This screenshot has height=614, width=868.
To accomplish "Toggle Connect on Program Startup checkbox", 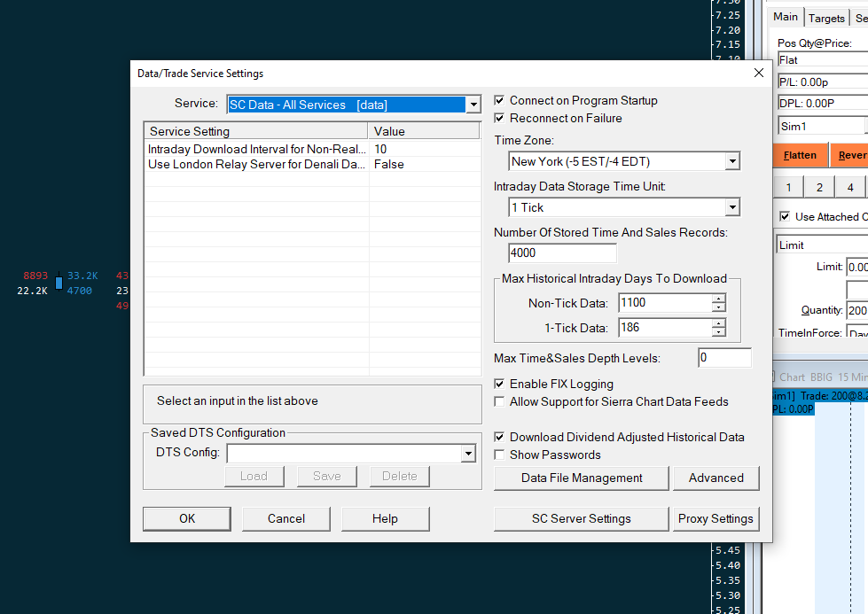I will [499, 101].
